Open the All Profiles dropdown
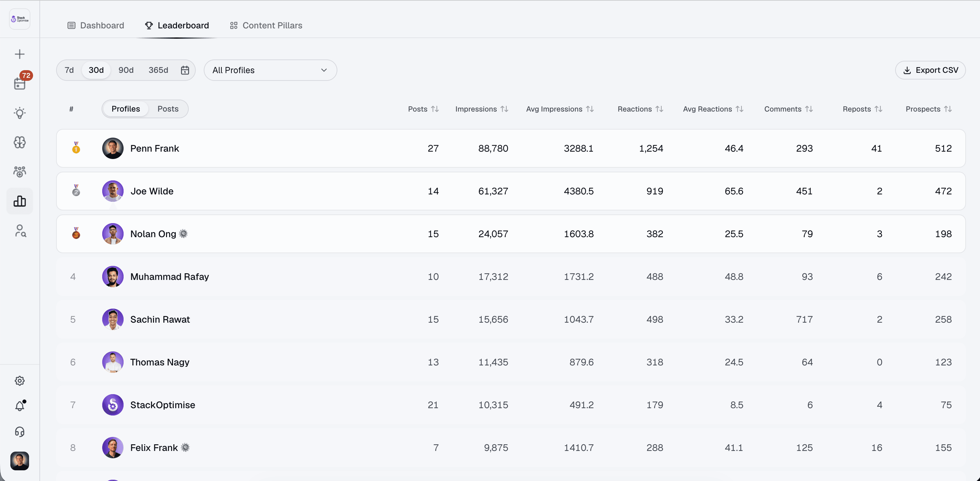This screenshot has width=980, height=481. tap(270, 70)
